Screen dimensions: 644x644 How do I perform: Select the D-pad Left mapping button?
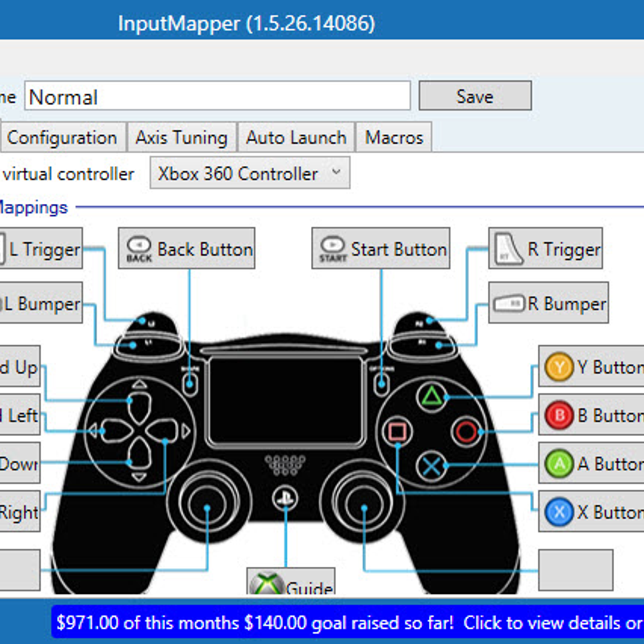20,415
